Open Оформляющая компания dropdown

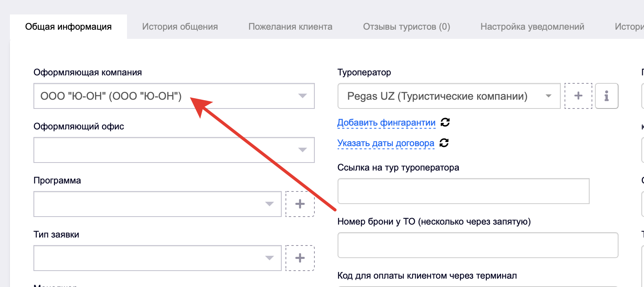(174, 96)
